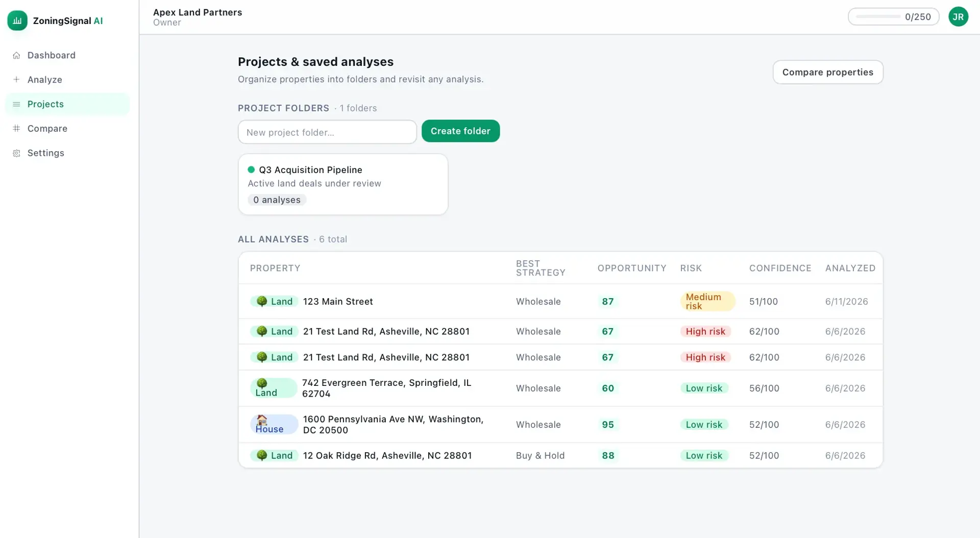This screenshot has height=538, width=980.
Task: Click opportunity score 87
Action: (608, 302)
